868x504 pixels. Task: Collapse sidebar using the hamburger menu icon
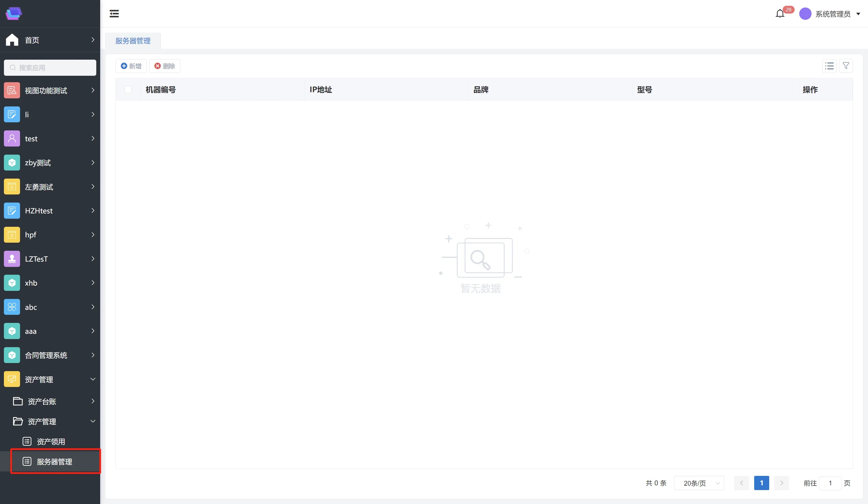[x=114, y=14]
